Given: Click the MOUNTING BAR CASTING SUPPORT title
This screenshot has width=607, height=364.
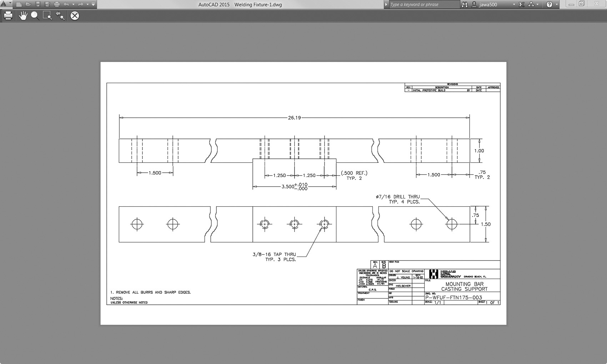Looking at the screenshot, I should (x=464, y=287).
